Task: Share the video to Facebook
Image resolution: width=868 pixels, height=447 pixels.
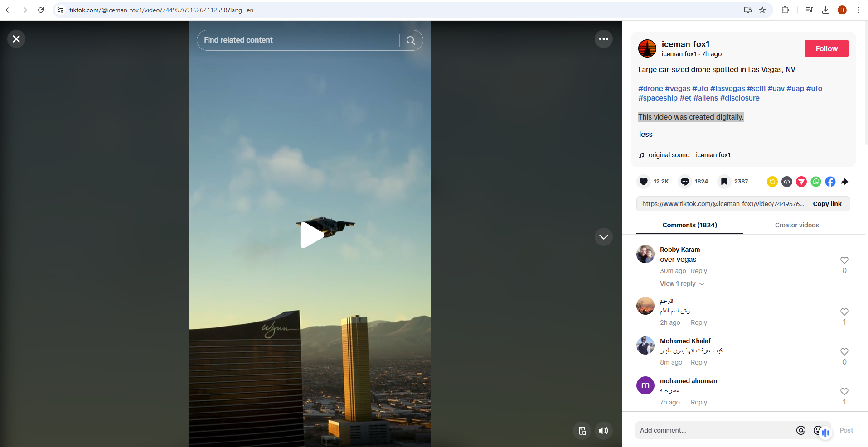Action: [830, 182]
